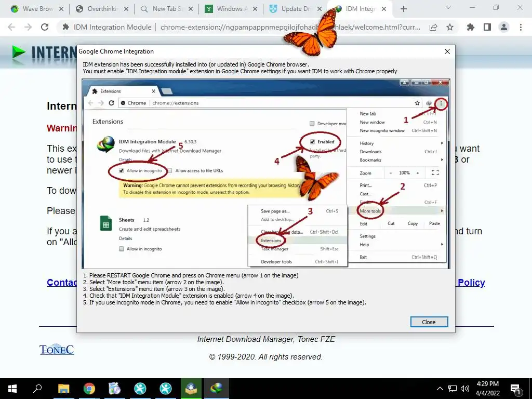532x399 pixels.
Task: Restore down the Chrome window
Action: pos(496,7)
